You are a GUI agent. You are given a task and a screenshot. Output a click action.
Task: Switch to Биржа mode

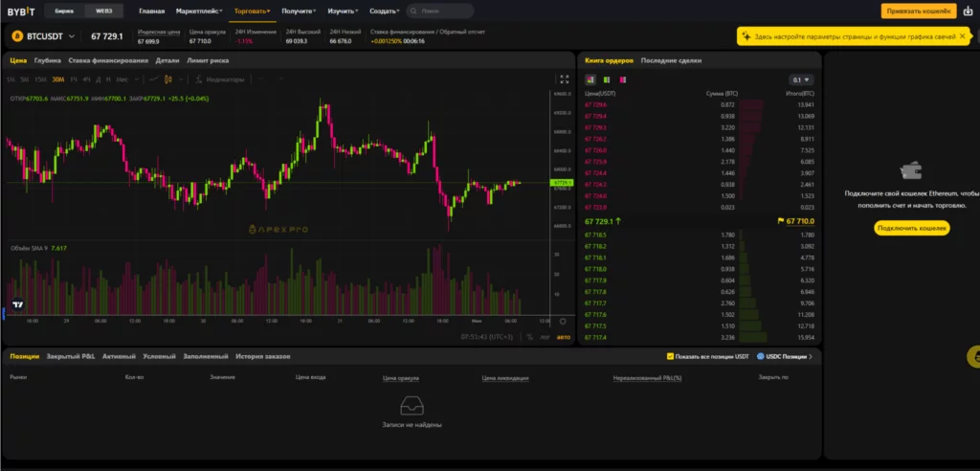[x=64, y=11]
